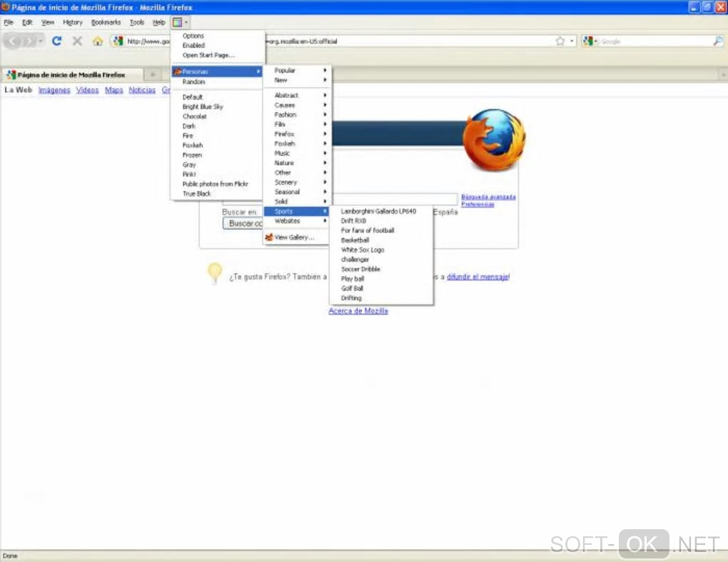Image resolution: width=728 pixels, height=562 pixels.
Task: Click the Personas toolbar icon
Action: [177, 22]
